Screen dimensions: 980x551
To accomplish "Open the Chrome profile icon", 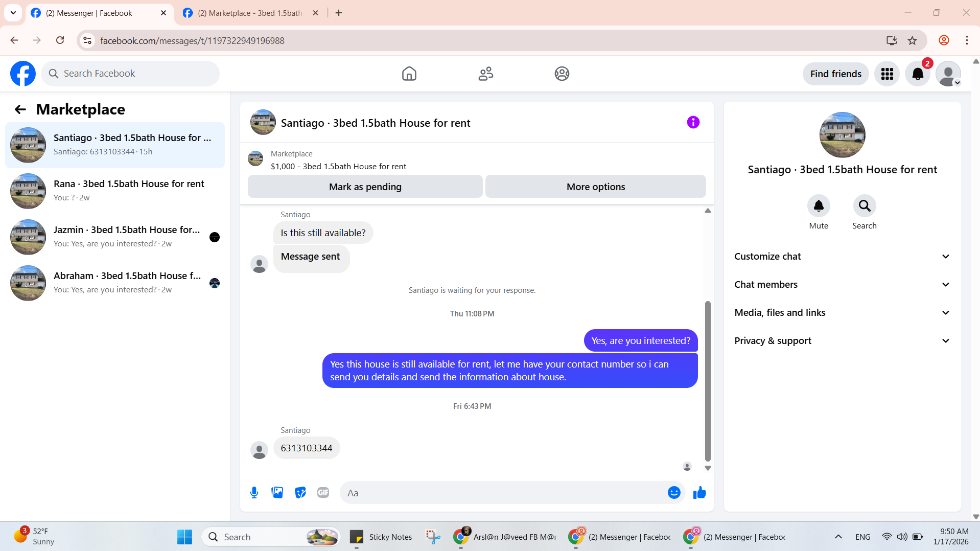I will [944, 40].
